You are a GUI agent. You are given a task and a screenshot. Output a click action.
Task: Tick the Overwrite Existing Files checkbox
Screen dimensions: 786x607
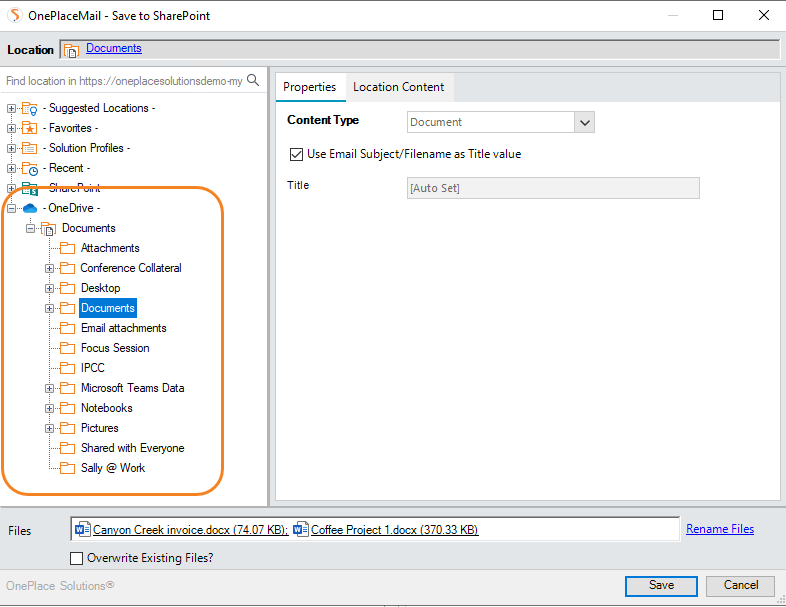tap(76, 558)
